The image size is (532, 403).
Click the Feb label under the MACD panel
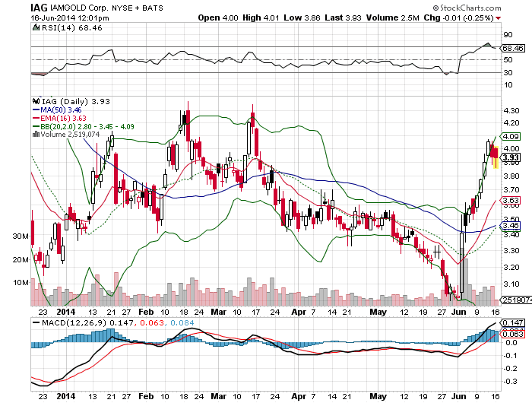click(146, 396)
